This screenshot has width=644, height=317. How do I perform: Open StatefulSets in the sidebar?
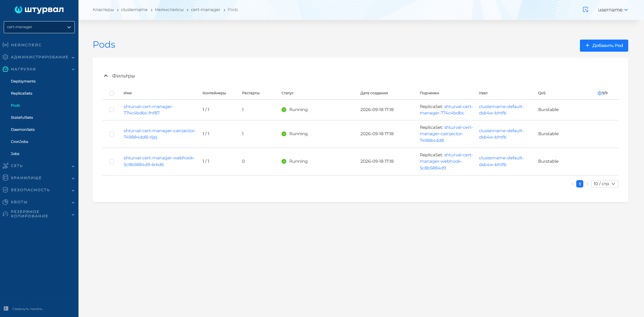pos(22,117)
